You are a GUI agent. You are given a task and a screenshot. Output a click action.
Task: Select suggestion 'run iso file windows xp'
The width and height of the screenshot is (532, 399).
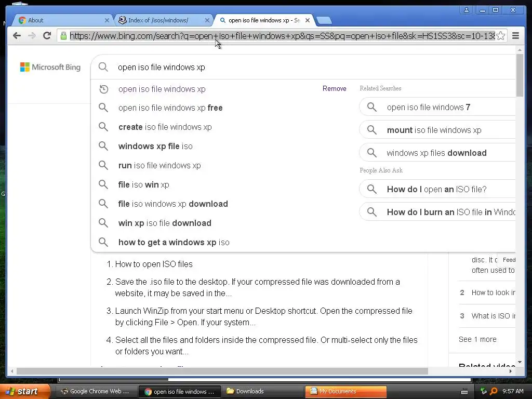159,165
